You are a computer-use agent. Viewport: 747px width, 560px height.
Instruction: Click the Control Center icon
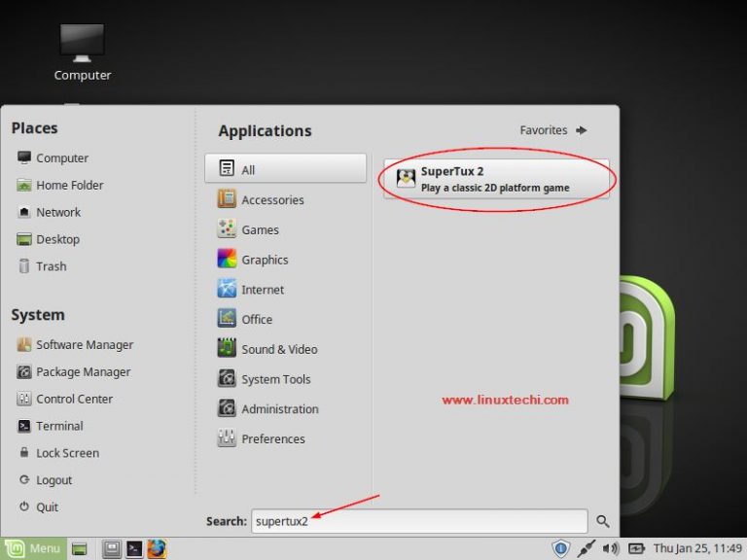tap(24, 399)
